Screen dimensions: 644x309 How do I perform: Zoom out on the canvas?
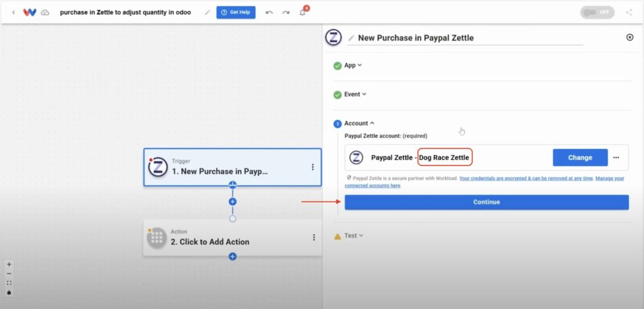point(9,274)
